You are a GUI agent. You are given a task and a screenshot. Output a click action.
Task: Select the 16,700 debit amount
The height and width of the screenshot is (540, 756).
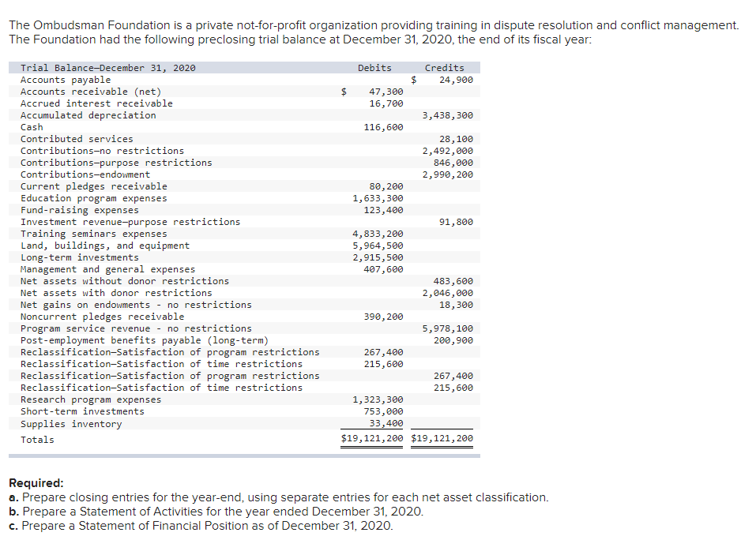[x=386, y=103]
